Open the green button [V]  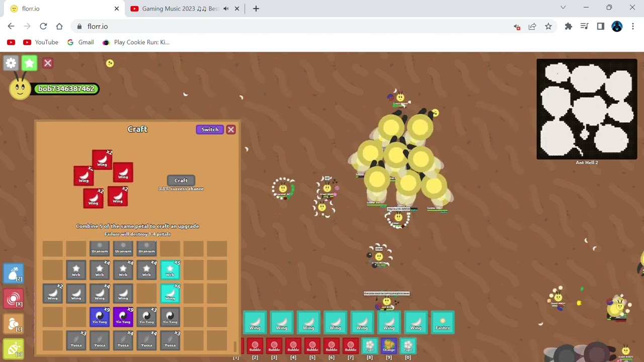click(x=14, y=349)
